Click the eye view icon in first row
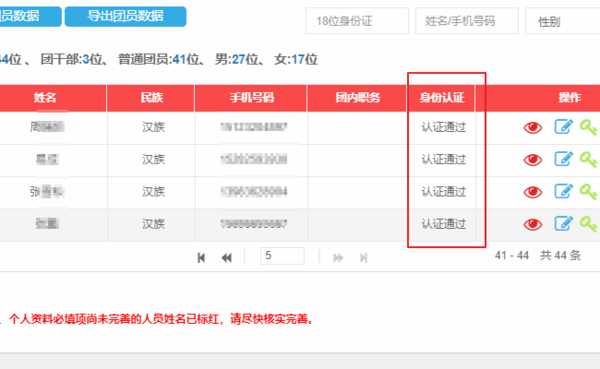600x369 pixels. tap(533, 127)
